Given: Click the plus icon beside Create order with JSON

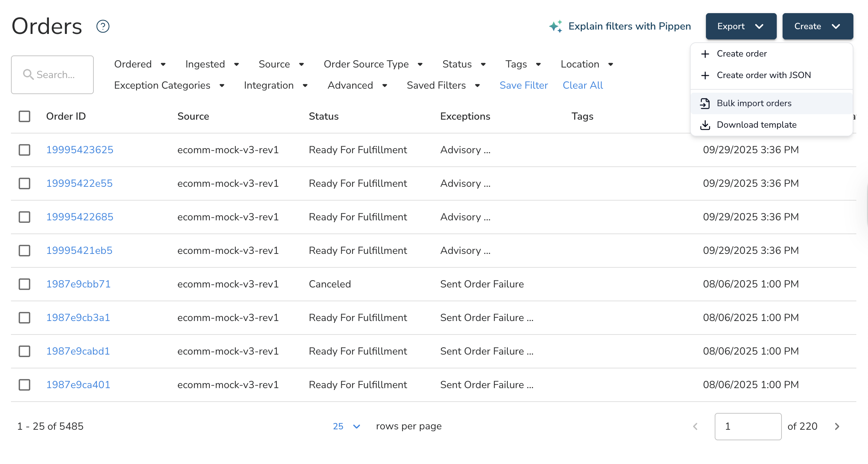Looking at the screenshot, I should [705, 75].
